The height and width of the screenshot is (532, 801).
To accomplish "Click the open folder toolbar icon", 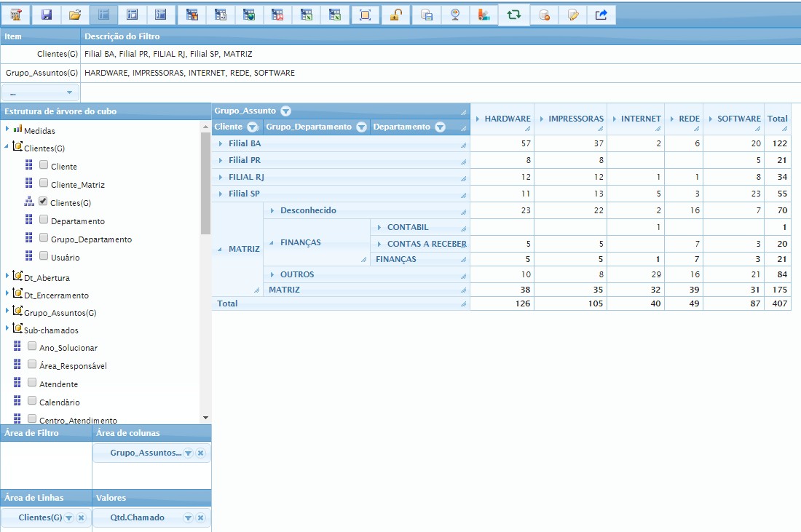I will coord(75,15).
